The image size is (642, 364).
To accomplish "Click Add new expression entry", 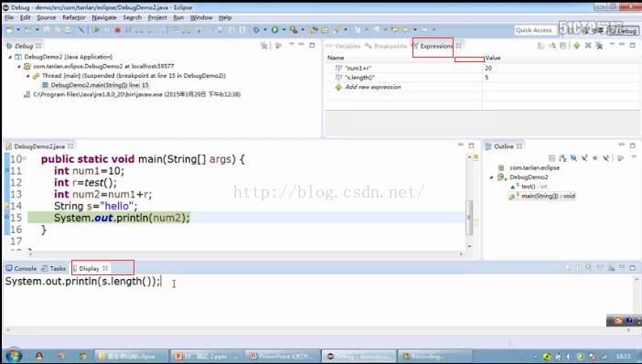I will [x=372, y=87].
